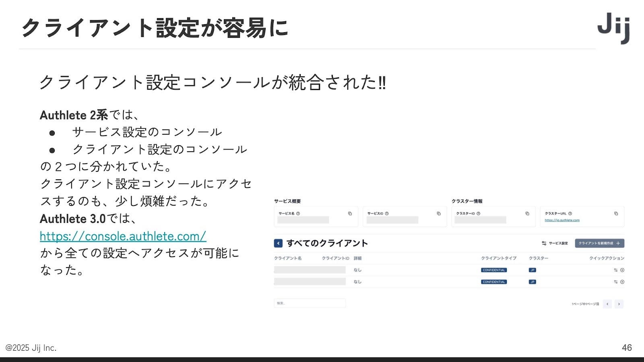Copy the サービスID value

click(x=439, y=214)
